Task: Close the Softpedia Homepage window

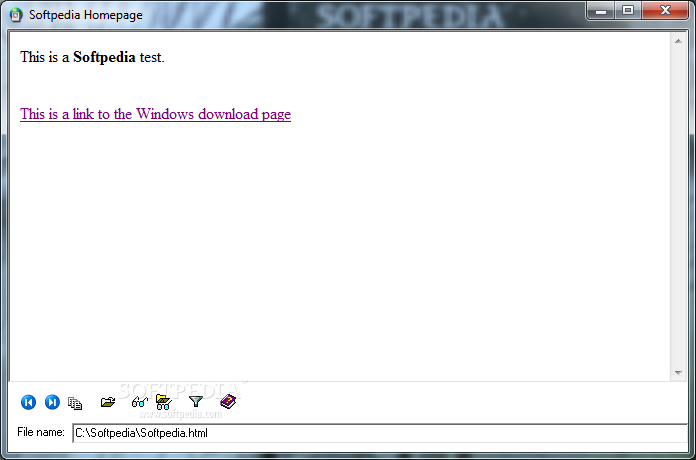Action: [665, 11]
